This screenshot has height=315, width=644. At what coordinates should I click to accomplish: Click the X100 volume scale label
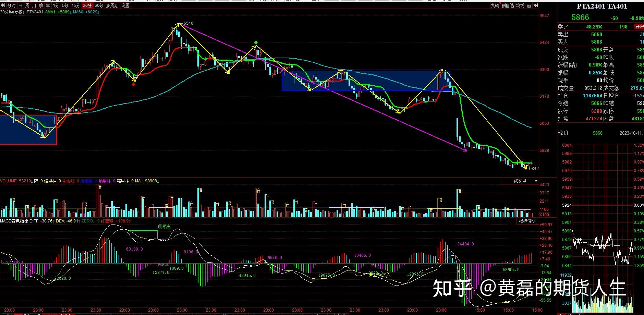point(544,215)
